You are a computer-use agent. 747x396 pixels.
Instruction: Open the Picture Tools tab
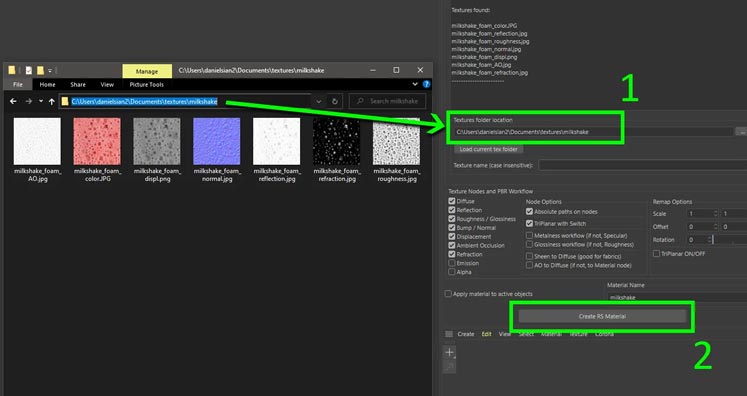tap(146, 84)
